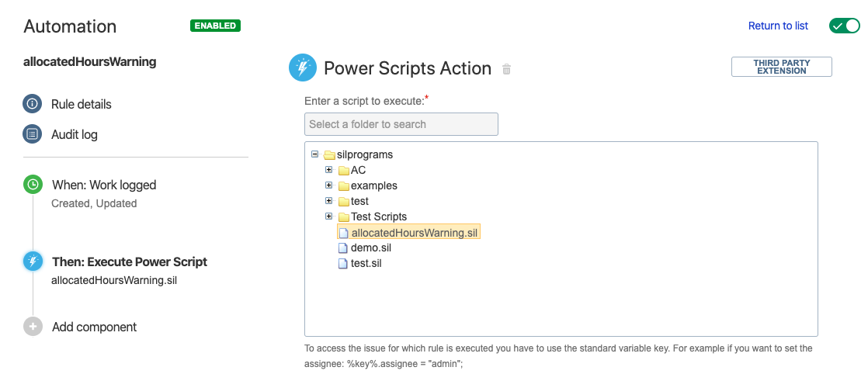This screenshot has width=868, height=381.
Task: Delete the action with the trash icon
Action: click(x=506, y=69)
